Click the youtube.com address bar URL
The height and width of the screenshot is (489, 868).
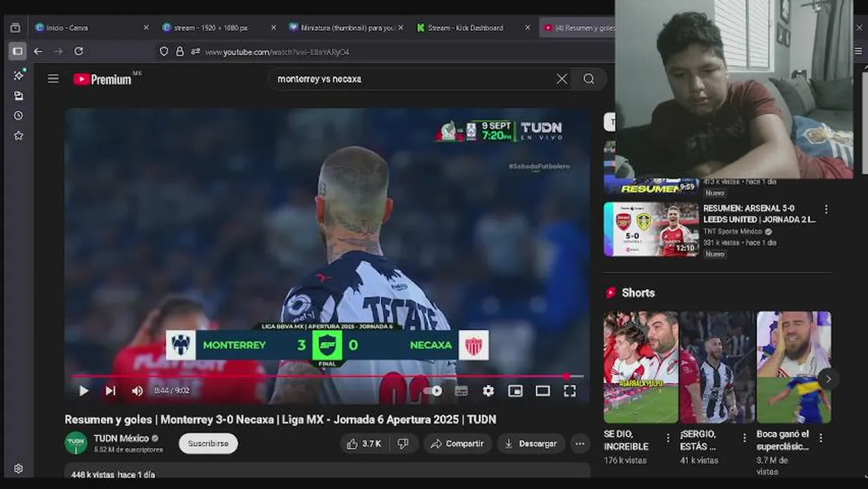[277, 52]
